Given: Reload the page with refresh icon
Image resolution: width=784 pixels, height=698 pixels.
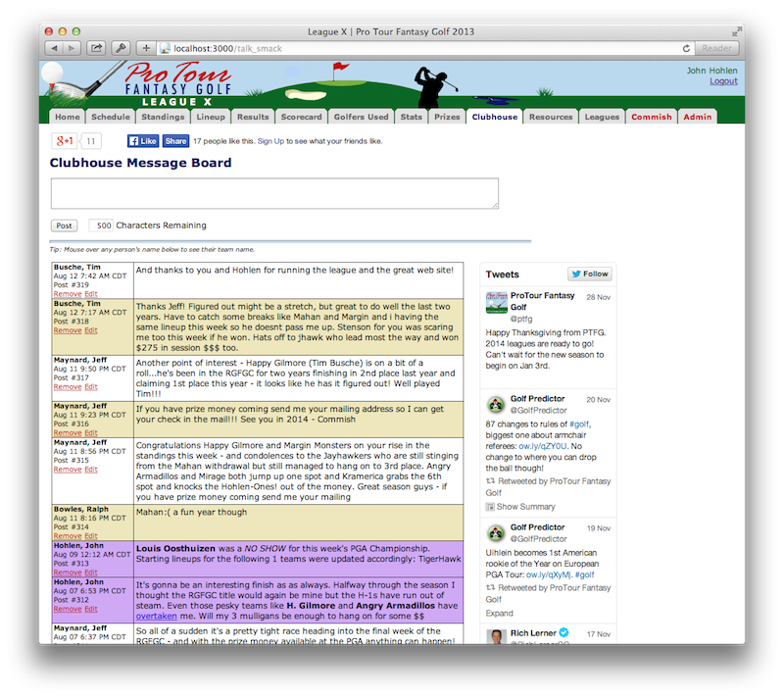Looking at the screenshot, I should [686, 48].
